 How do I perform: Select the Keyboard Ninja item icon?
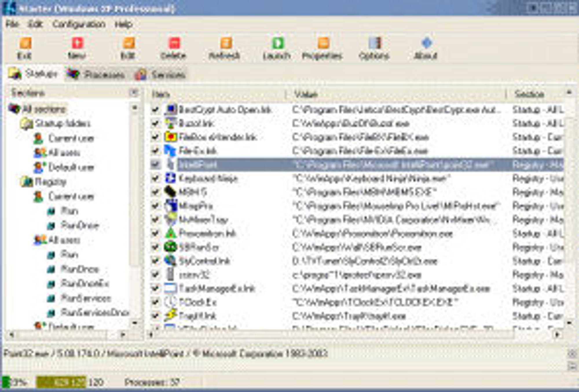(171, 178)
